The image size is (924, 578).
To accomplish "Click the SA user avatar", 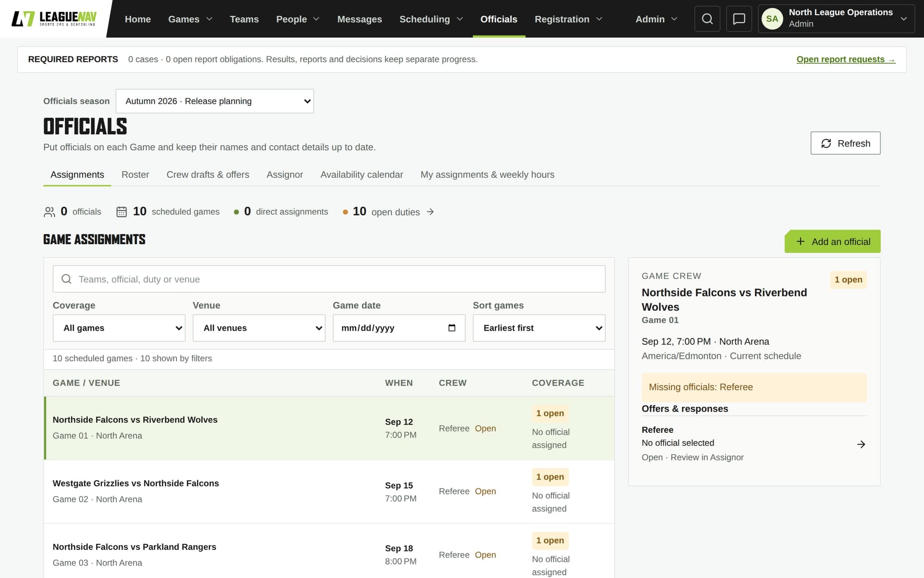I will click(772, 19).
